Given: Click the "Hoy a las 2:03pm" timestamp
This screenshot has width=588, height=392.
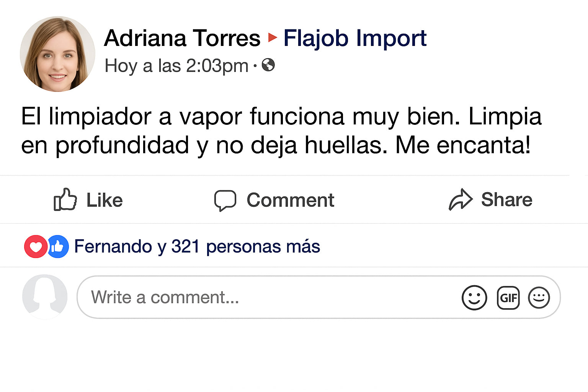Looking at the screenshot, I should coord(176,65).
